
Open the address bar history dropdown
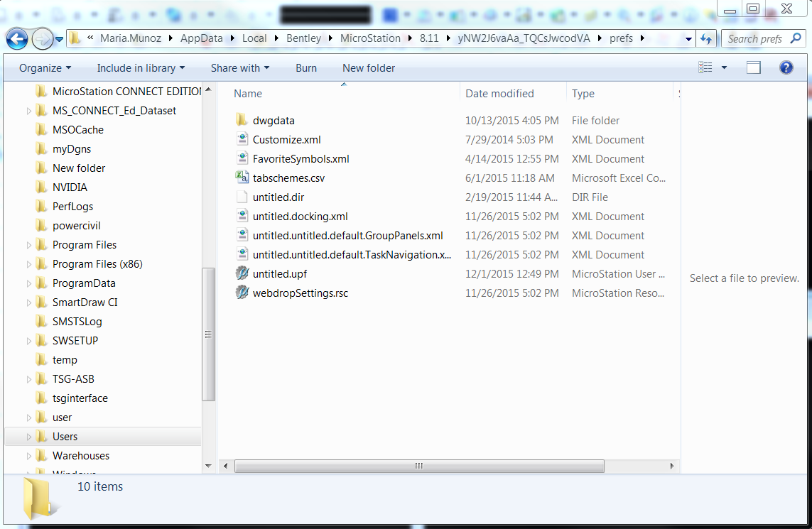[688, 39]
